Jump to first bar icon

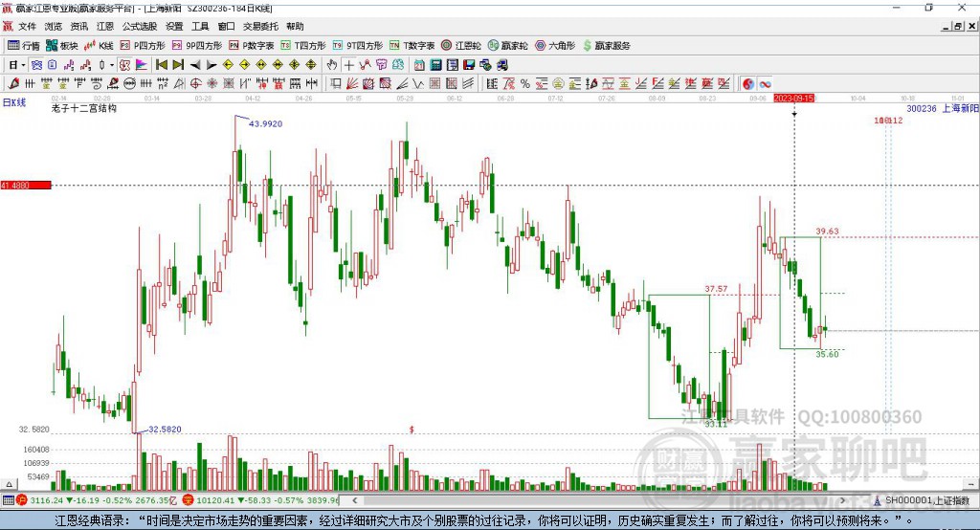(x=161, y=65)
